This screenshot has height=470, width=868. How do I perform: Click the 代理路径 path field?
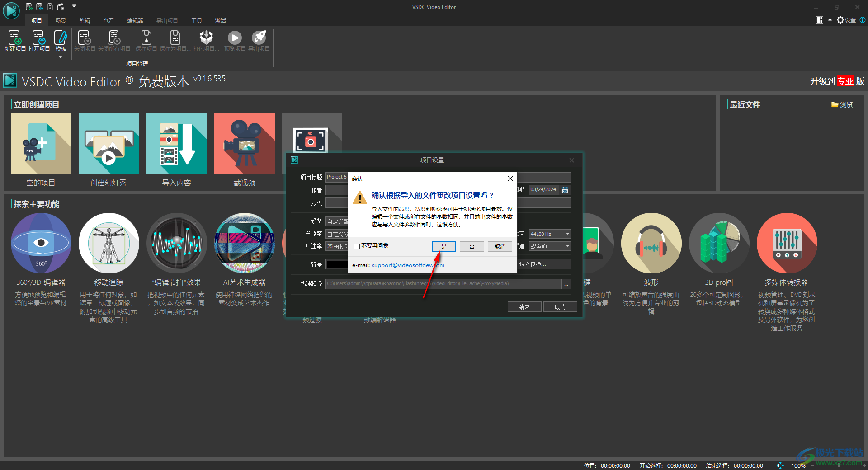coord(443,284)
